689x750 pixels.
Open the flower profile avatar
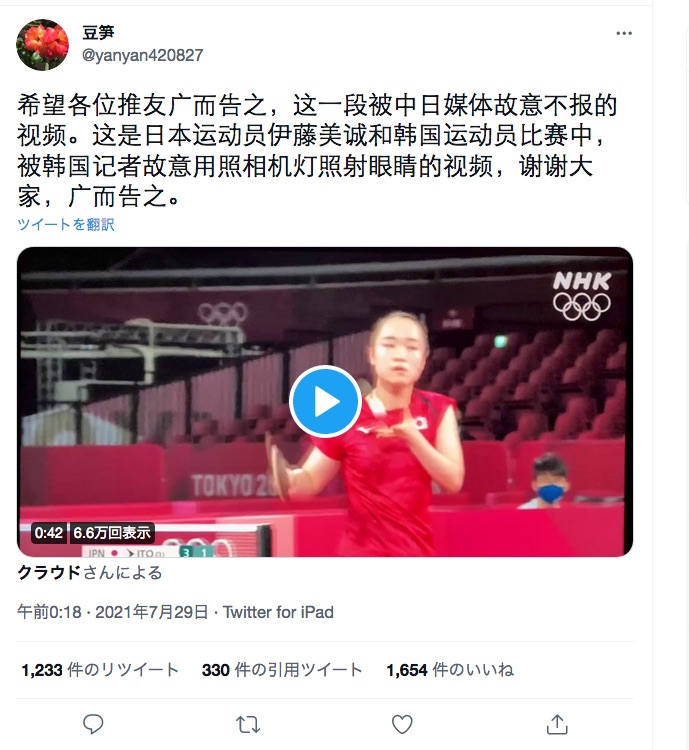42,44
